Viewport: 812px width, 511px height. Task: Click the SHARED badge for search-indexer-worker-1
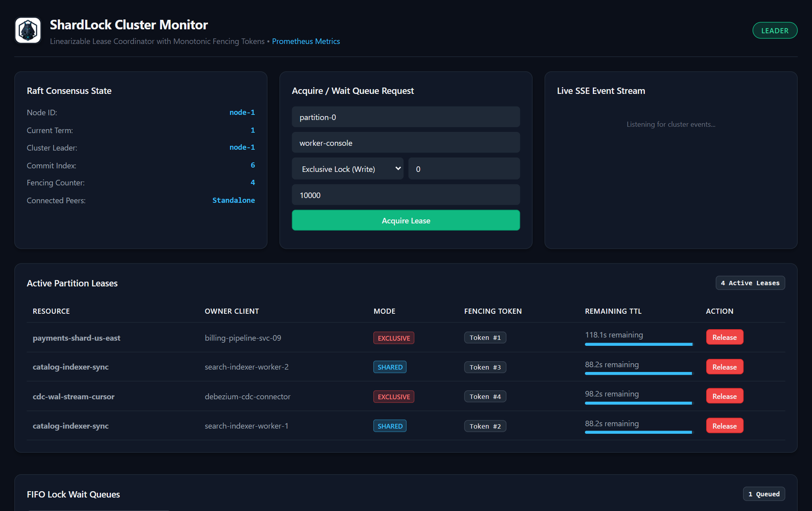click(x=390, y=426)
